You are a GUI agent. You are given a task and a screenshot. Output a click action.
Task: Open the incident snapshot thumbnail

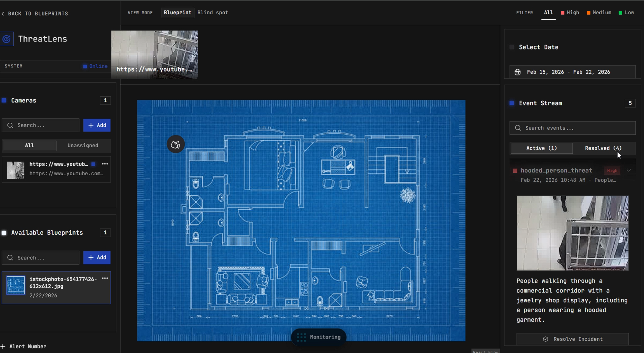point(572,233)
